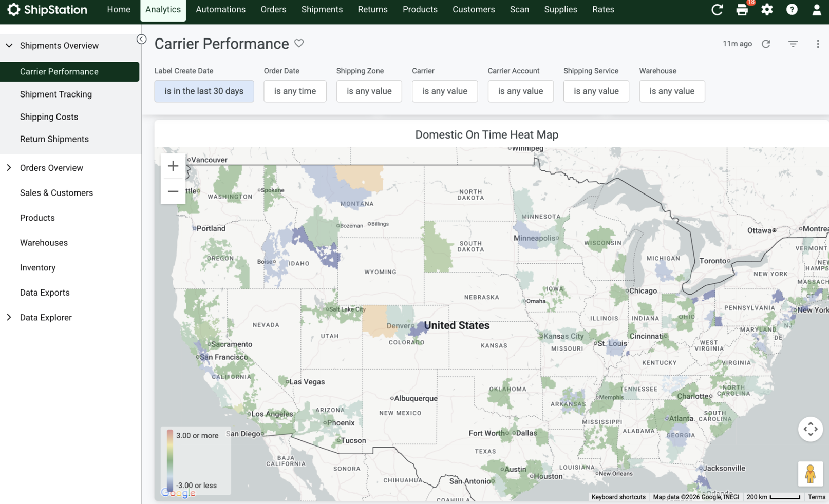This screenshot has width=829, height=504.
Task: Zoom out on the heat map
Action: pyautogui.click(x=173, y=191)
